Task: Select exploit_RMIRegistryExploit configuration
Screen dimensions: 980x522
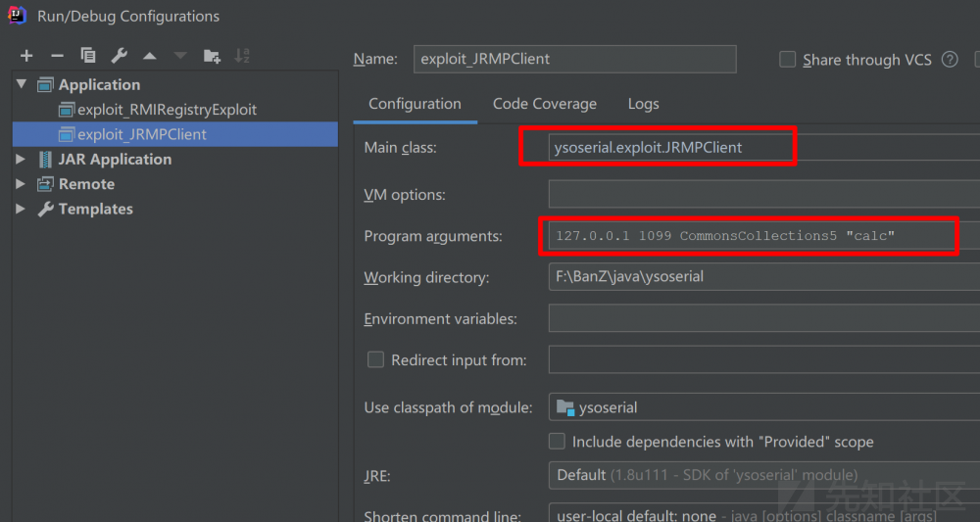Action: (x=167, y=110)
